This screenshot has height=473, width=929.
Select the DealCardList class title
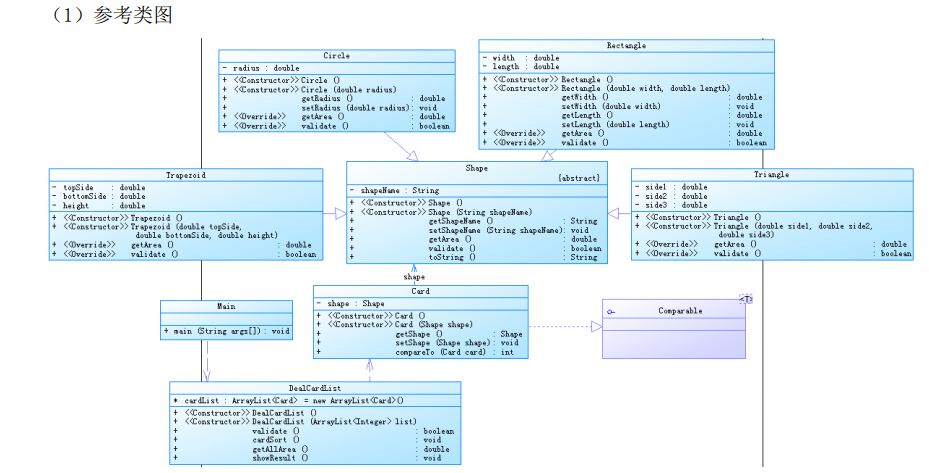315,388
